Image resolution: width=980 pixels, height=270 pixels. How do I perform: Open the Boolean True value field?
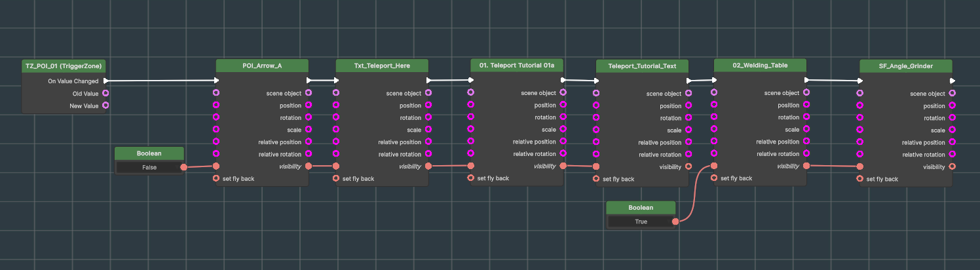click(640, 222)
